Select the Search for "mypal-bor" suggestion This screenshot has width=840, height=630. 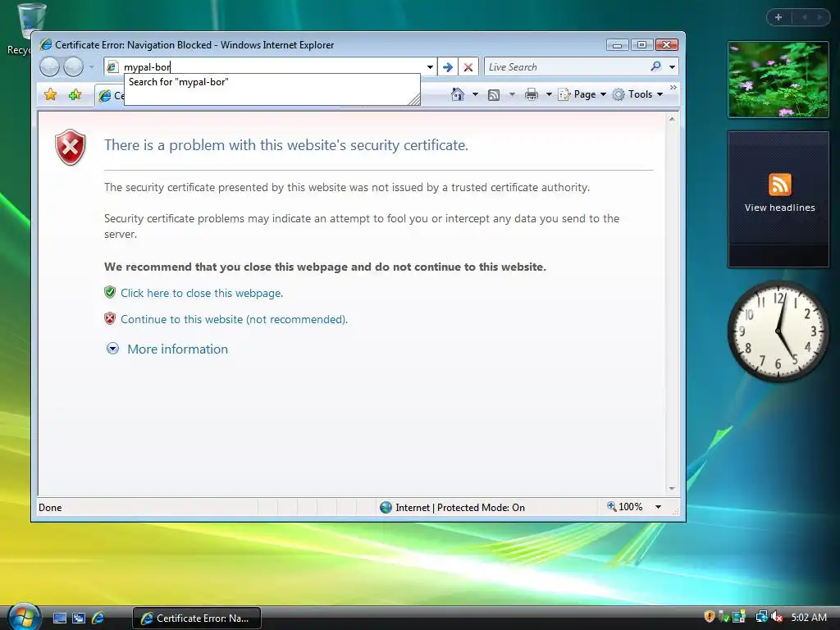pyautogui.click(x=178, y=82)
